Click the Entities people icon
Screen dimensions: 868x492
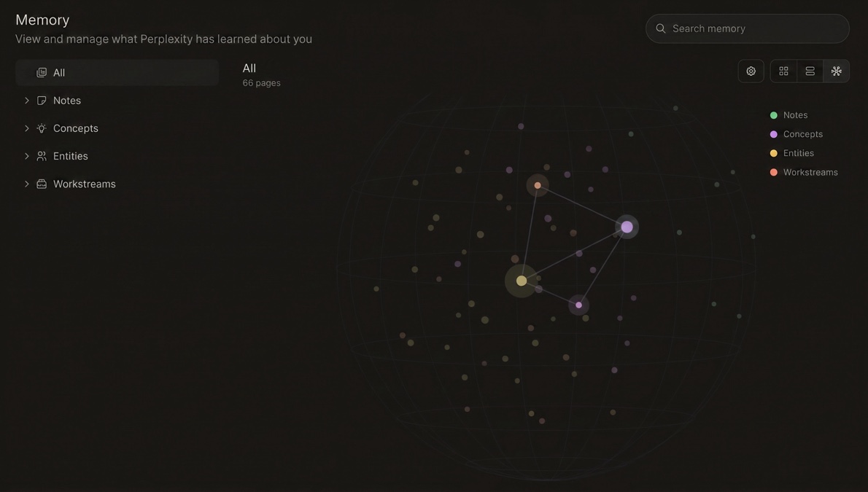pyautogui.click(x=42, y=156)
